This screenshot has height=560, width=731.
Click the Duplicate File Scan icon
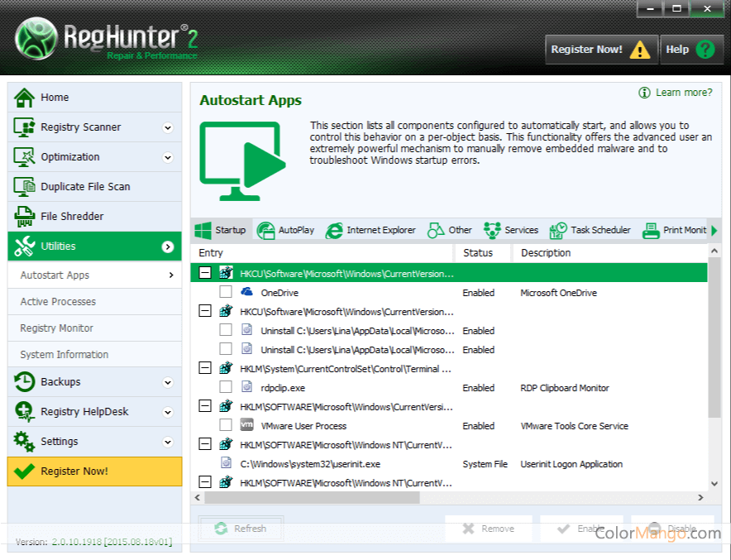[24, 187]
